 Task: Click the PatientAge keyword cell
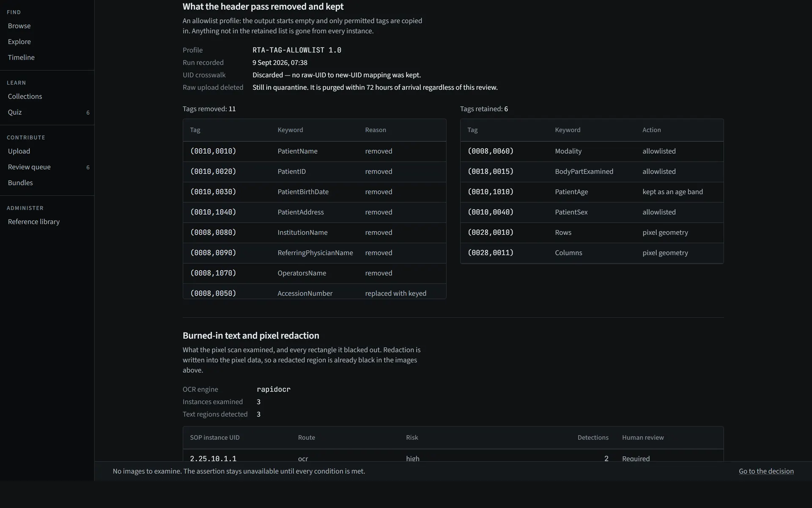571,192
